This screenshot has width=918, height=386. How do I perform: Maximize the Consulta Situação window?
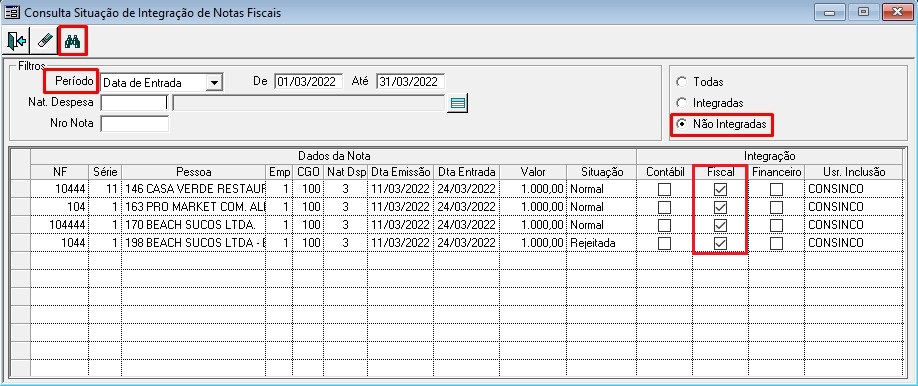pos(864,11)
